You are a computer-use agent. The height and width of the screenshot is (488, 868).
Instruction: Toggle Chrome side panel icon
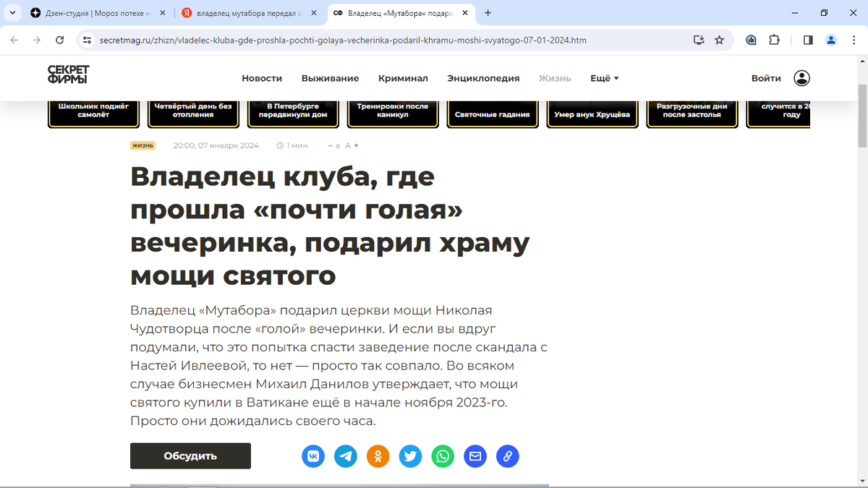pos(808,40)
